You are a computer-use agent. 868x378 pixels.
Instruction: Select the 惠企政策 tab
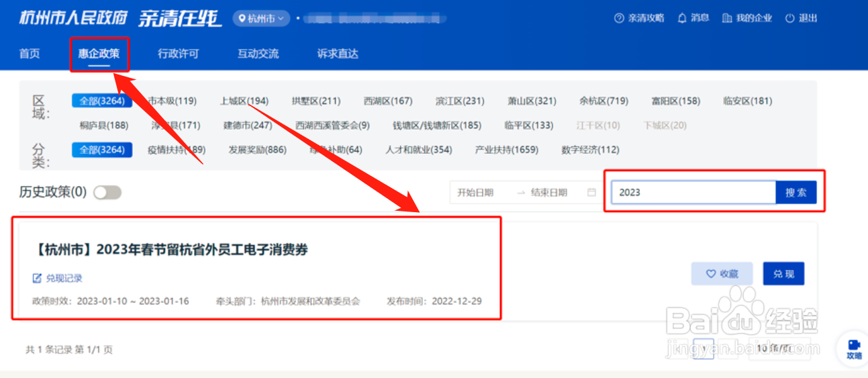point(99,54)
